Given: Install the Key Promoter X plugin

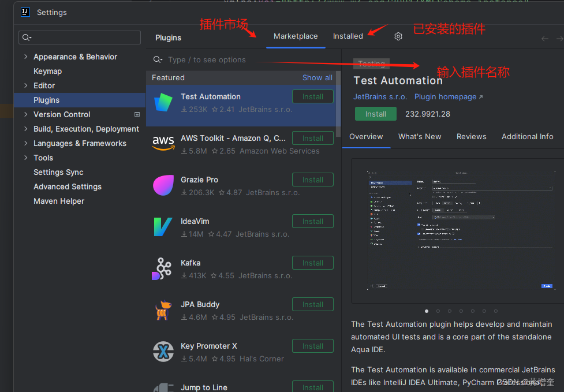Looking at the screenshot, I should click(312, 346).
